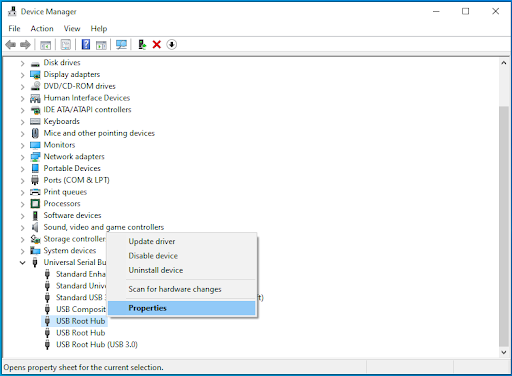512x376 pixels.
Task: Maximize the Device Manager window
Action: click(x=466, y=11)
